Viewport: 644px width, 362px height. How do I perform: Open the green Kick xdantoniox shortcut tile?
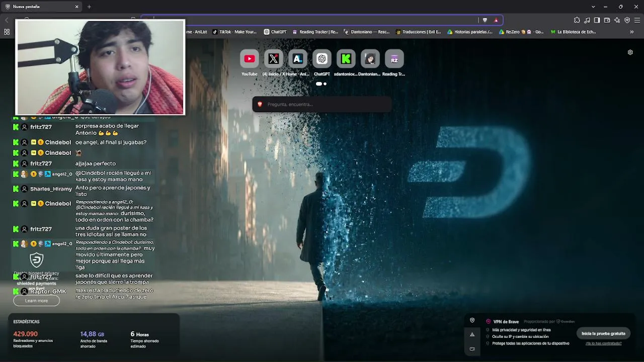pyautogui.click(x=346, y=59)
